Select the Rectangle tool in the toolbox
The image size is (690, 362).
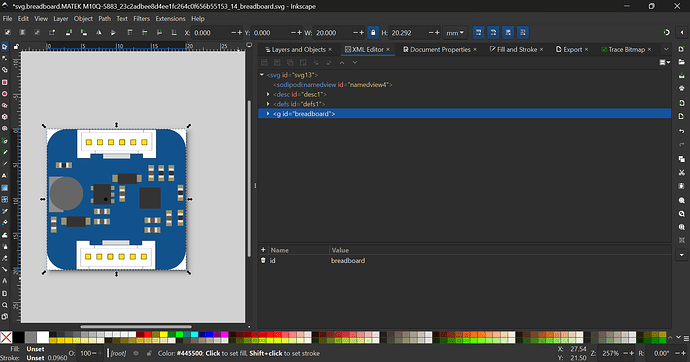4,82
